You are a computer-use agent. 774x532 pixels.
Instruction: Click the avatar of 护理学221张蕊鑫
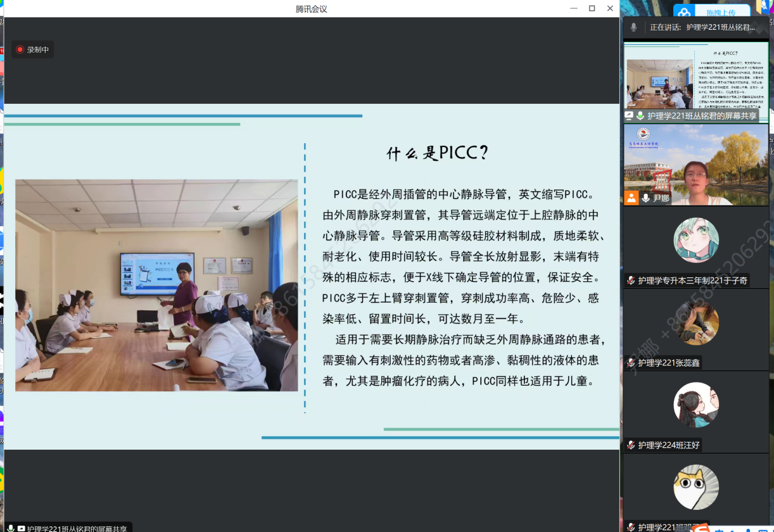coord(695,322)
